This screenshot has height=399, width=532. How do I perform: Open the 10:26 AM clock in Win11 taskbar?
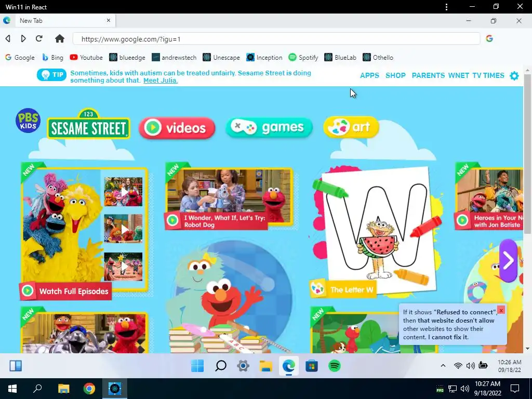coord(509,366)
